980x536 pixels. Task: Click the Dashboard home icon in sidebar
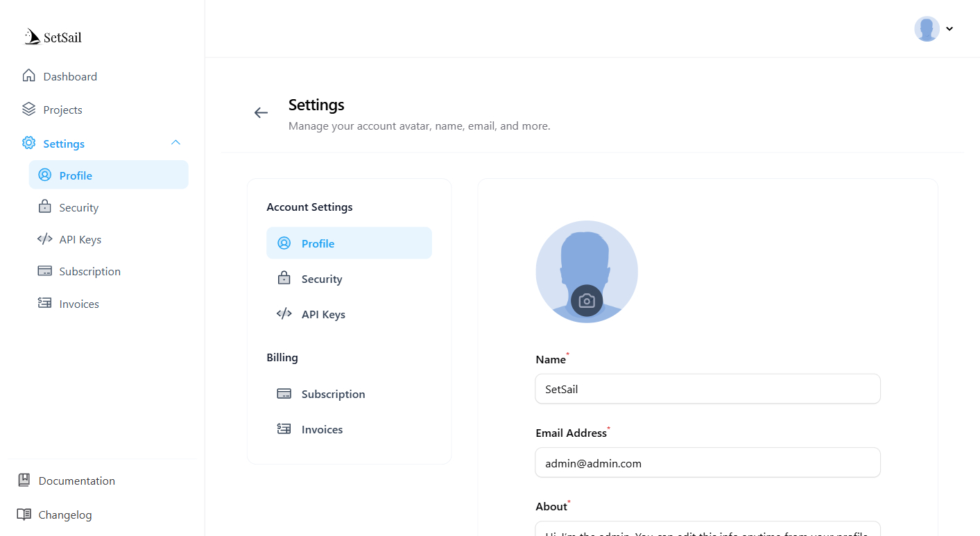28,76
